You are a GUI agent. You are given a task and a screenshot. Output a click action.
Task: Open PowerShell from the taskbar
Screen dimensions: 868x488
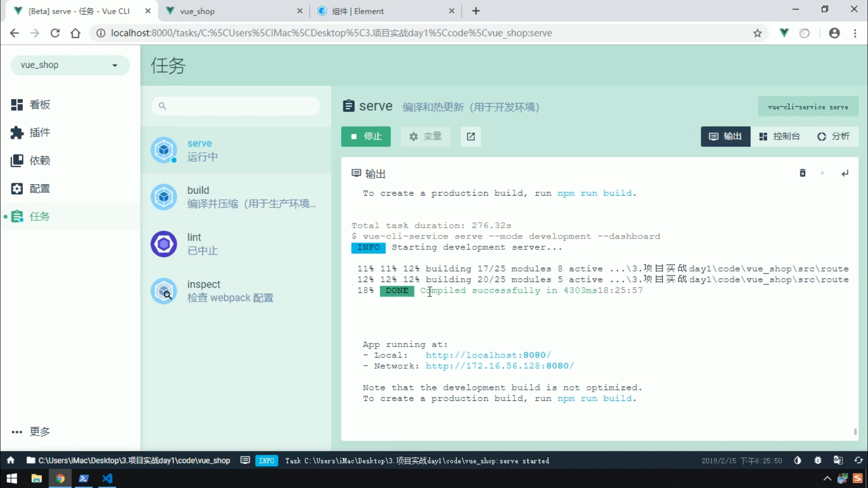click(84, 479)
